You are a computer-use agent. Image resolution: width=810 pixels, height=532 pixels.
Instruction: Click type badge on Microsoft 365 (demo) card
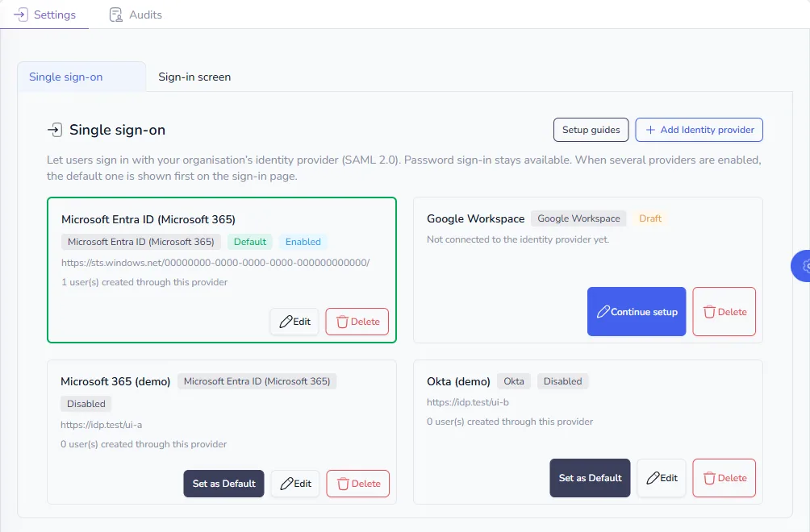click(x=257, y=381)
